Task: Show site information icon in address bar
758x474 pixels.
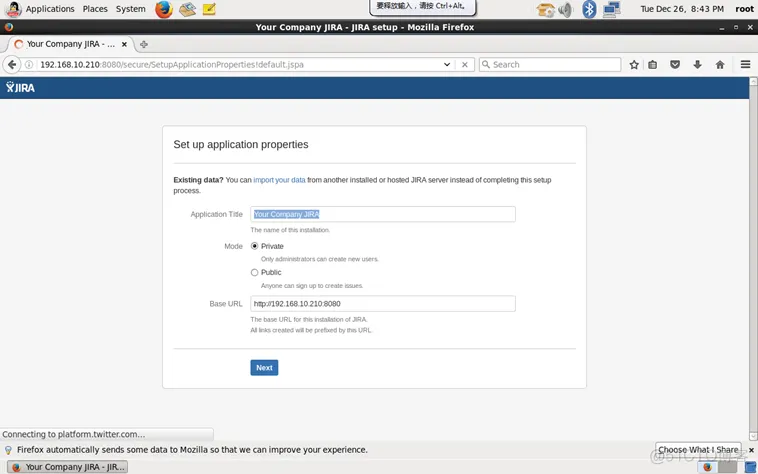Action: [x=29, y=64]
